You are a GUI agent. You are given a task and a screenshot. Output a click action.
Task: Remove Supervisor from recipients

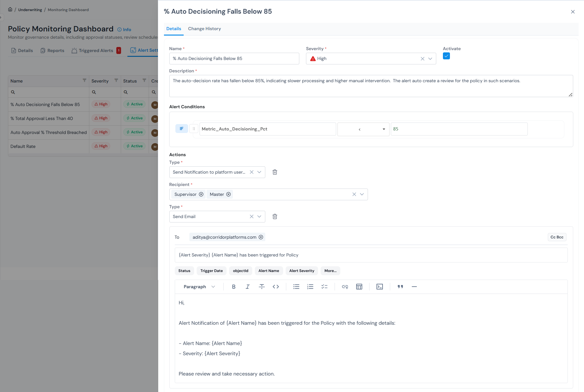pos(201,194)
